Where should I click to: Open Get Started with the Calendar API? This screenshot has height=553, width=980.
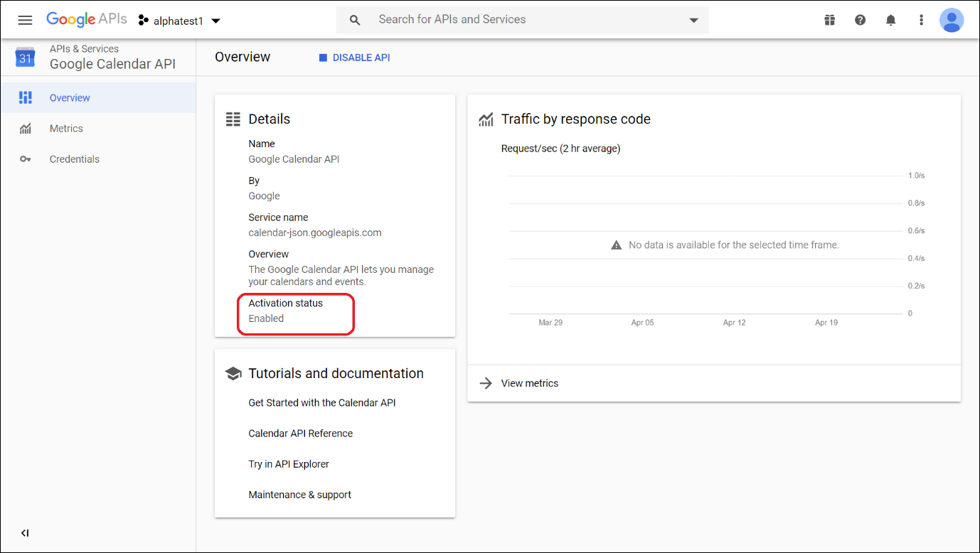321,403
